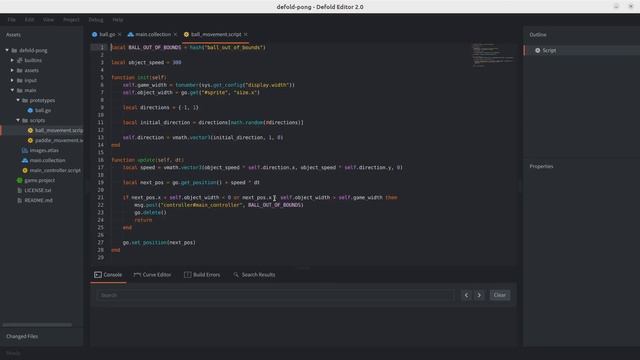
Task: Click the Search Results magnifier icon
Action: pyautogui.click(x=236, y=275)
